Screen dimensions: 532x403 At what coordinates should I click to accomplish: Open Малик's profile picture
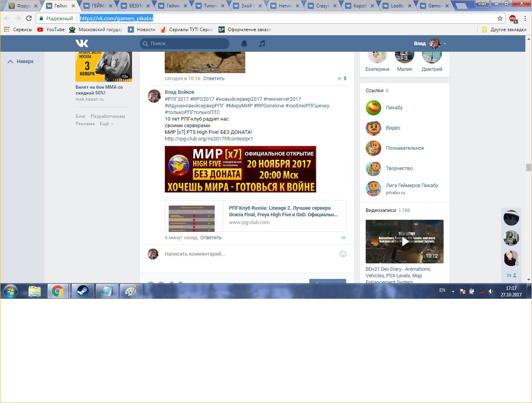[x=405, y=56]
